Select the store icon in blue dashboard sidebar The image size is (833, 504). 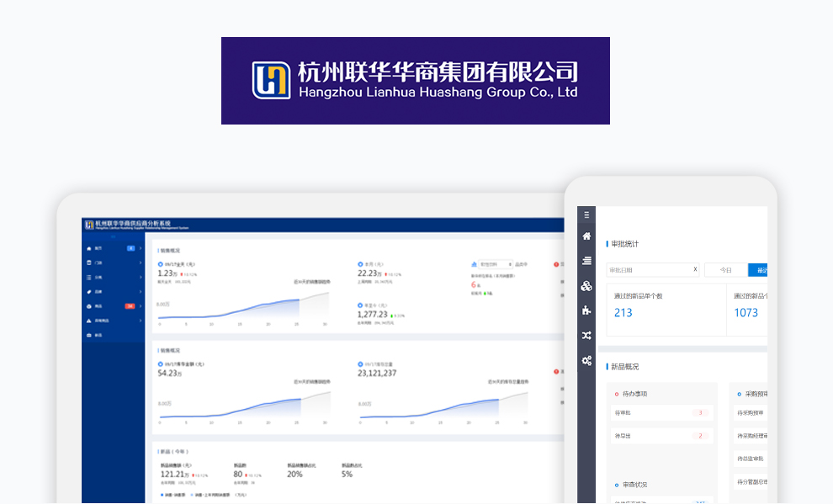pyautogui.click(x=88, y=263)
